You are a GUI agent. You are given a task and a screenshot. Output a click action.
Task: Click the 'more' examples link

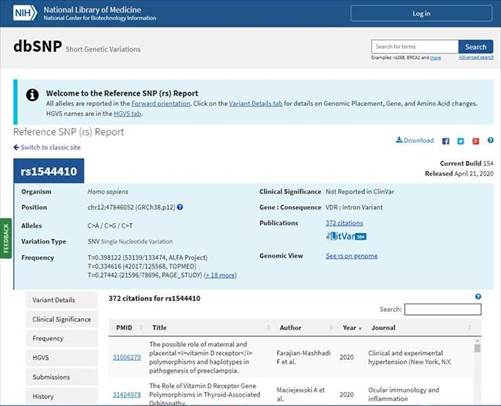click(435, 58)
